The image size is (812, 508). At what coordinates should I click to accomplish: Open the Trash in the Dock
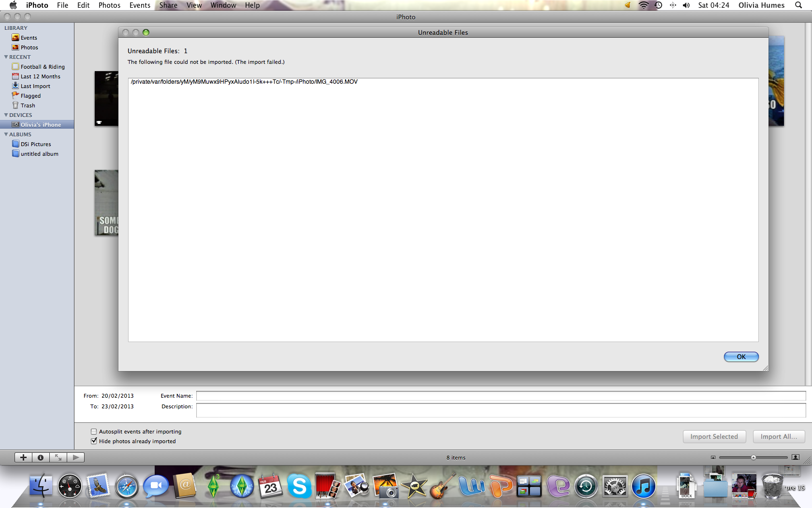(772, 486)
